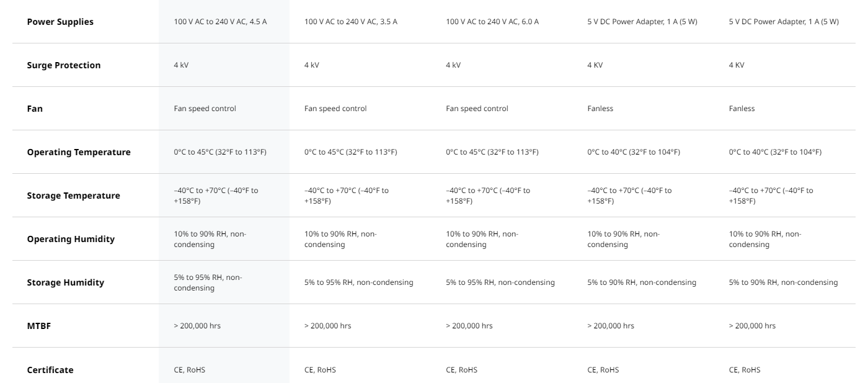Click the Storage Temperature label
Viewport: 868px width, 383px height.
pos(73,196)
